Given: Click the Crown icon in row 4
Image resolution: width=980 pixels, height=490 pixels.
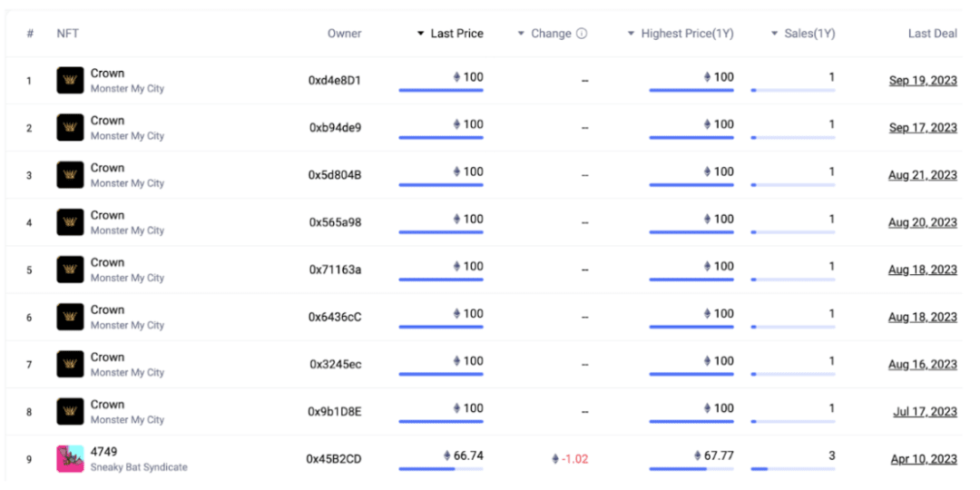Looking at the screenshot, I should (70, 222).
